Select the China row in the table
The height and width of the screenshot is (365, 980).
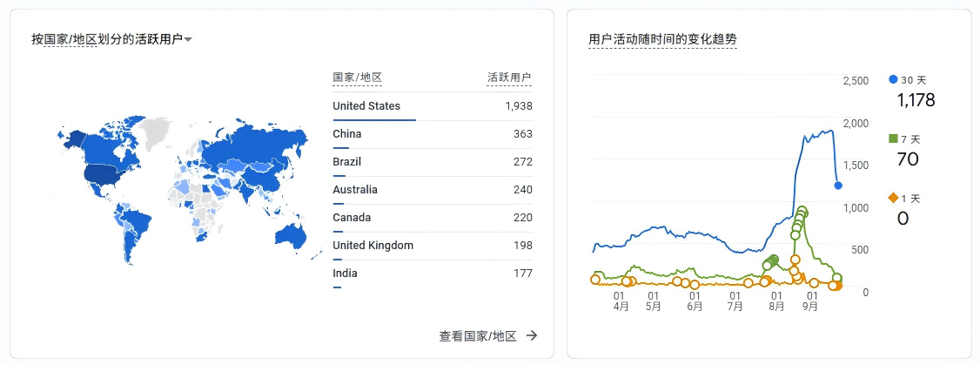click(433, 135)
